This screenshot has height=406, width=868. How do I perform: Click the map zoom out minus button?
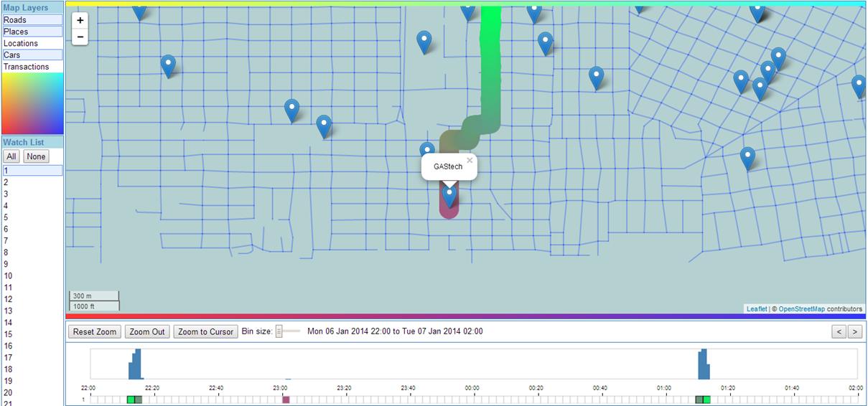(x=80, y=37)
